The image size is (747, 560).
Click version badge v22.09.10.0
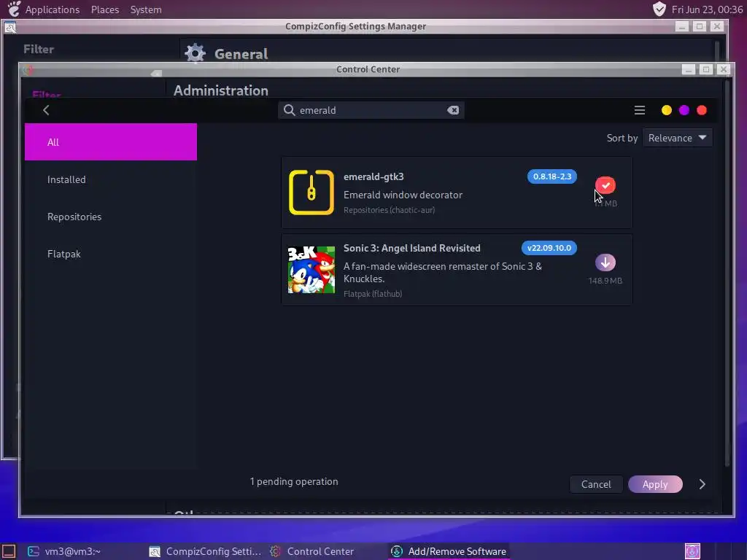(x=549, y=248)
